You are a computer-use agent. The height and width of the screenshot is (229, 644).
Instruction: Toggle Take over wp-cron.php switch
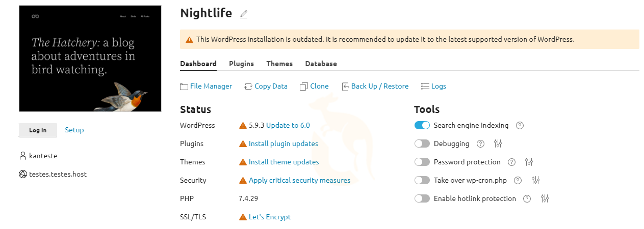pos(422,180)
